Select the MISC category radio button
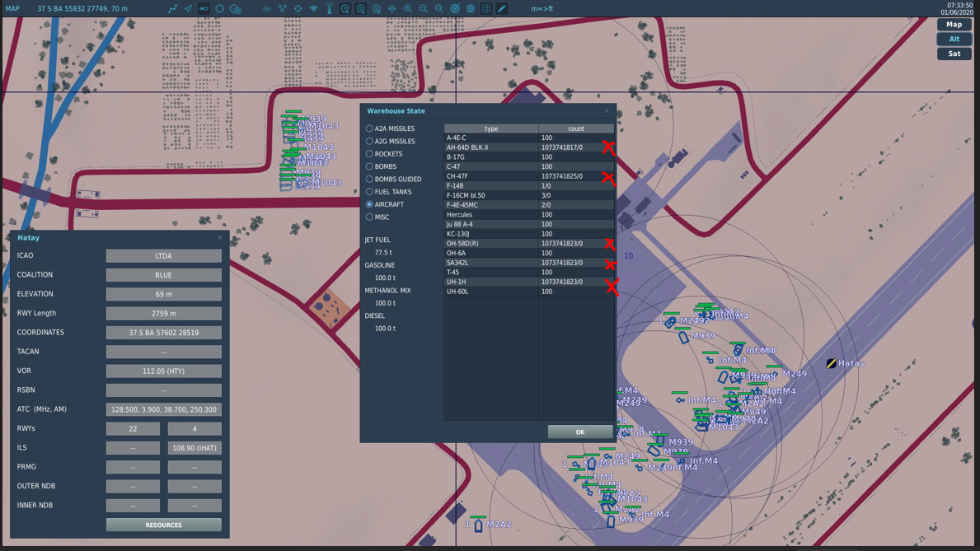 point(369,217)
